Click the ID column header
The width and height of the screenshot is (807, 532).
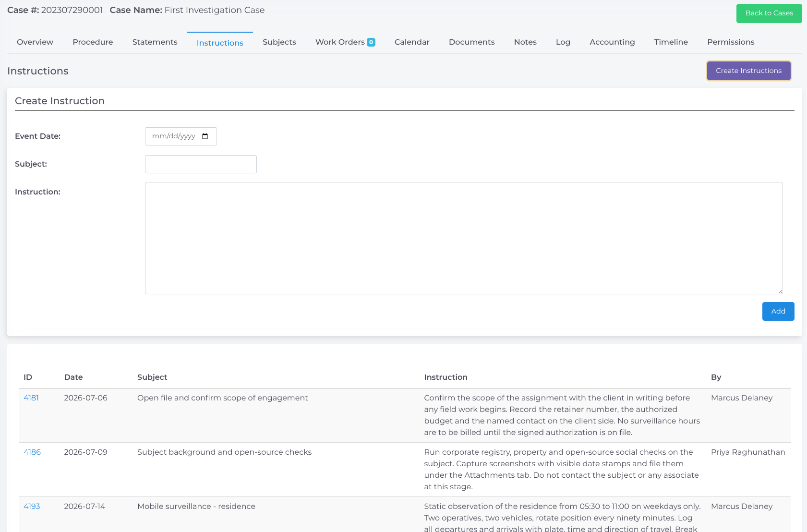coord(28,377)
